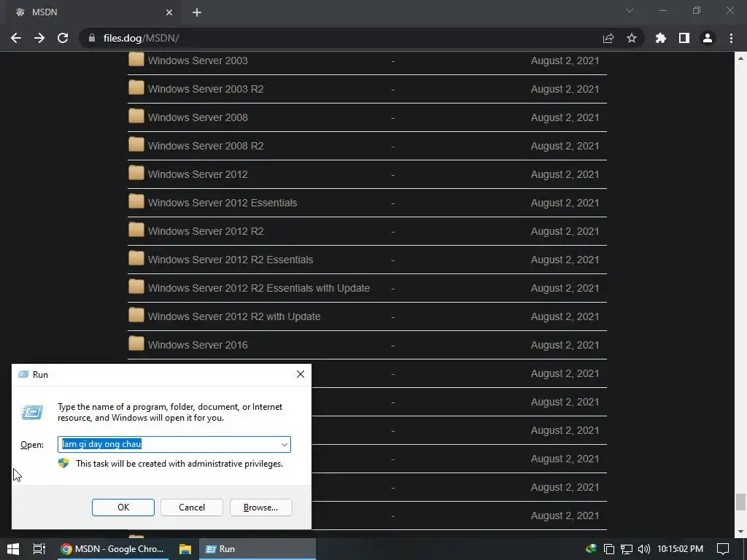Image resolution: width=747 pixels, height=560 pixels.
Task: Open Windows Server 2012 R2 Essentials link
Action: click(231, 260)
